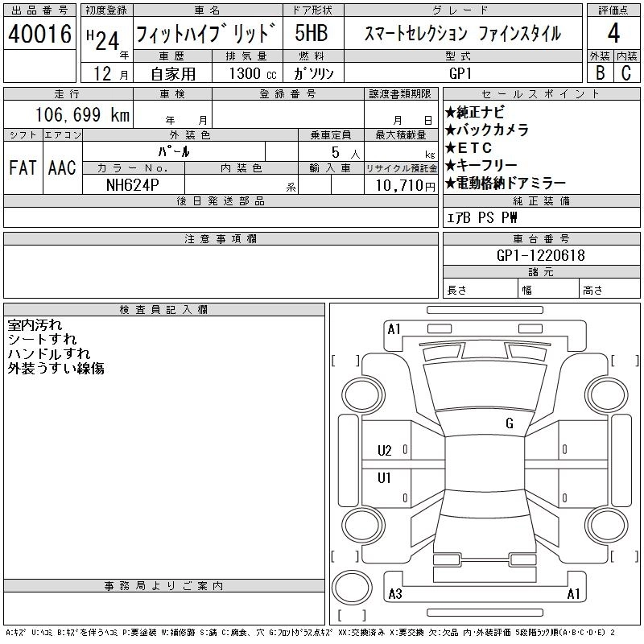This screenshot has width=644, height=644.
Task: Click the A1 mark opposite the A3 bumper
Action: click(394, 328)
